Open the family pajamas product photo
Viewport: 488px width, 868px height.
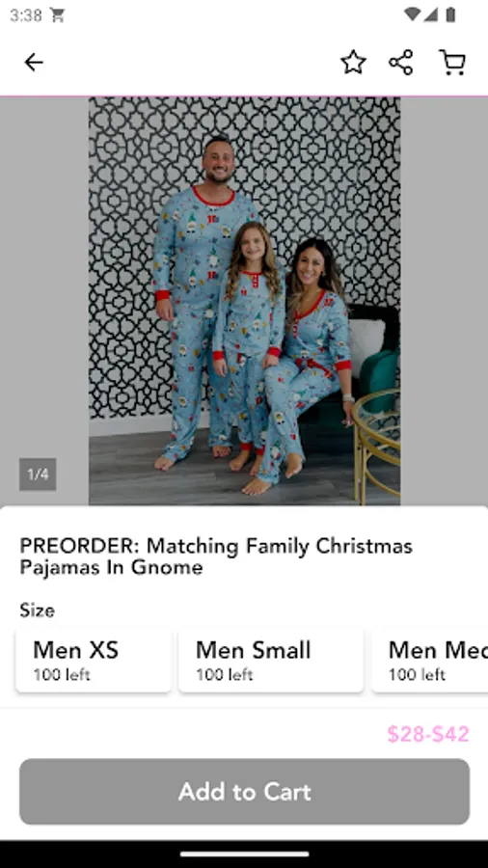(x=244, y=301)
